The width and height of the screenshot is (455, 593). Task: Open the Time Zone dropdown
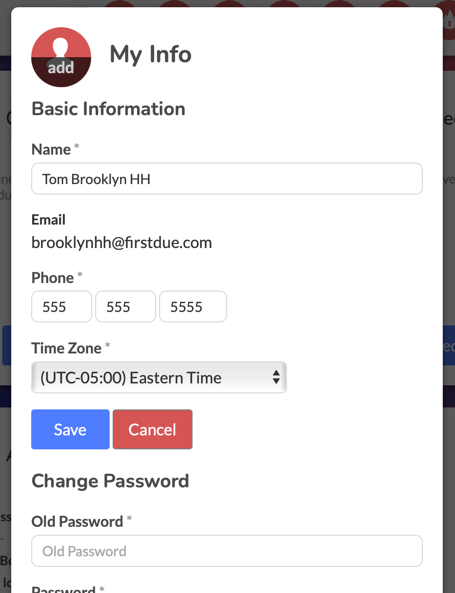tap(159, 377)
